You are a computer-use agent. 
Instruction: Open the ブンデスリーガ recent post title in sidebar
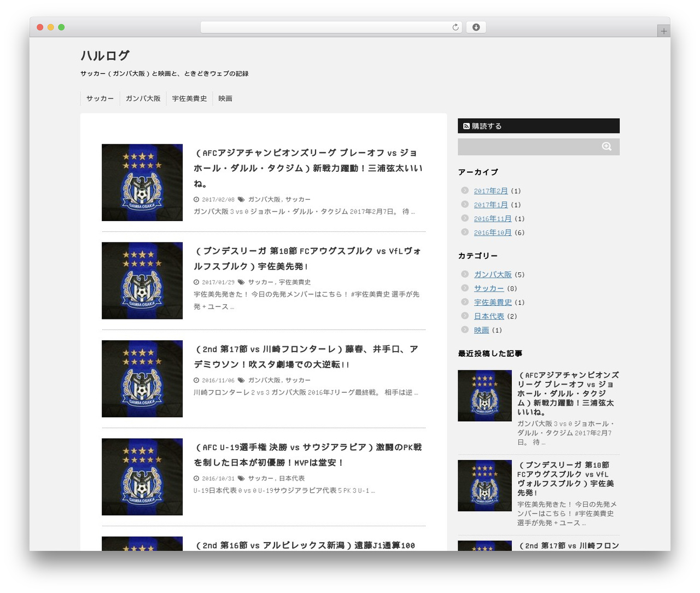tap(566, 479)
